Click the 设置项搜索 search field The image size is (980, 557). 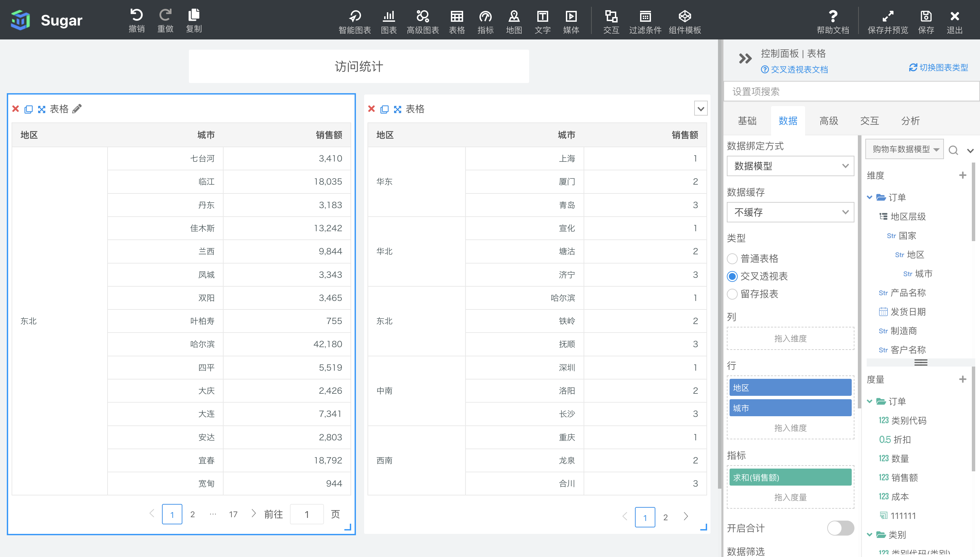(x=851, y=91)
